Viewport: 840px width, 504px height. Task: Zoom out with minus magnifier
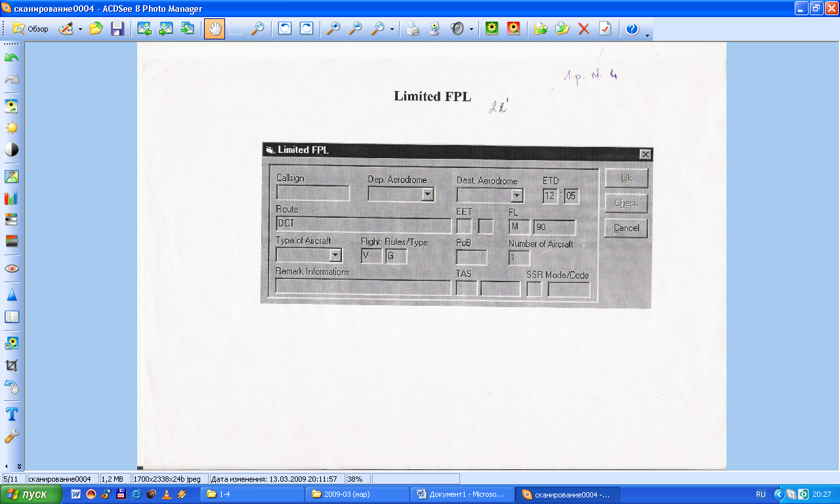click(355, 29)
